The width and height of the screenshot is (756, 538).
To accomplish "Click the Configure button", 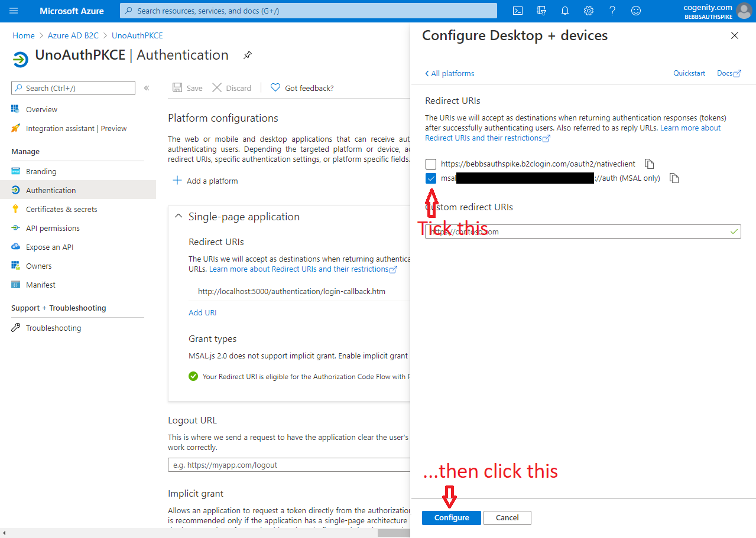I will click(x=451, y=517).
